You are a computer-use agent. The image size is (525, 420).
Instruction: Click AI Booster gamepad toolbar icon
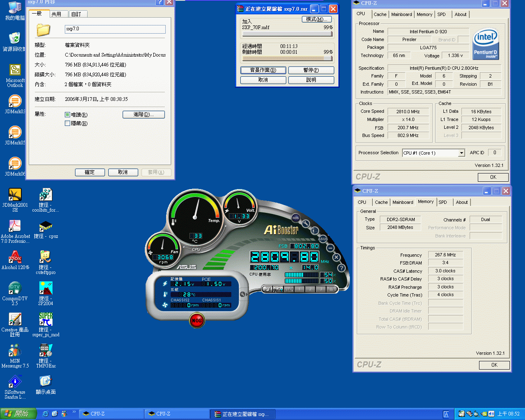tap(278, 289)
